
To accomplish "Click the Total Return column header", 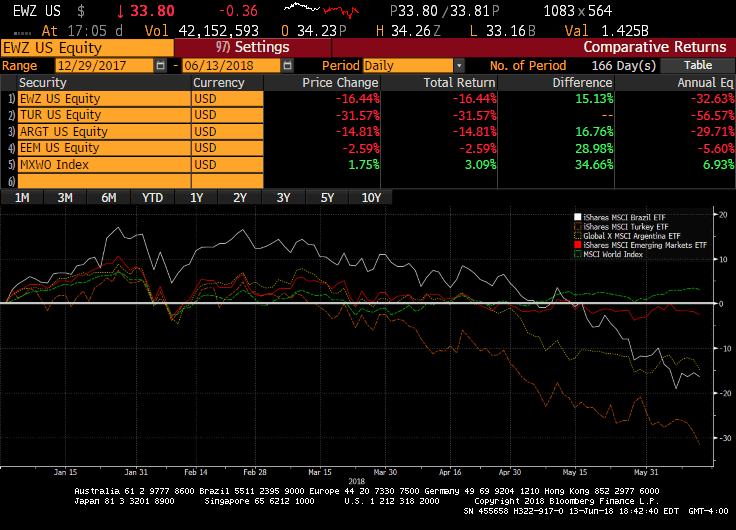I will click(439, 83).
